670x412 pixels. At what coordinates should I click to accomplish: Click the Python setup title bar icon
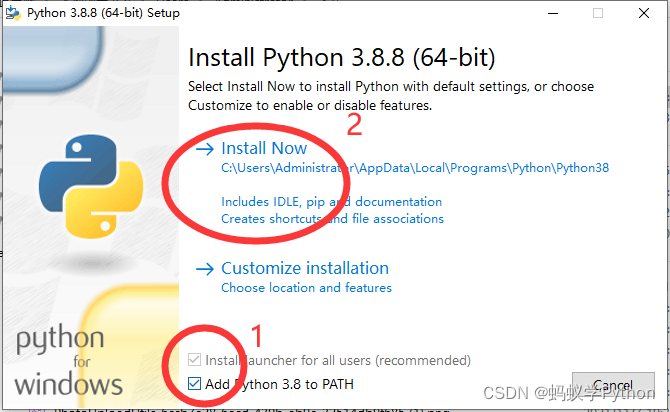point(13,13)
